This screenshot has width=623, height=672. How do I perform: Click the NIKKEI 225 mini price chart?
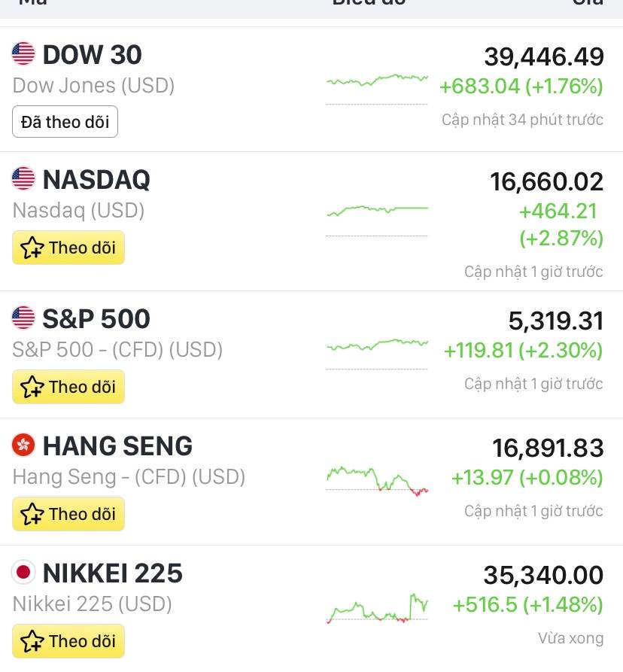377,608
